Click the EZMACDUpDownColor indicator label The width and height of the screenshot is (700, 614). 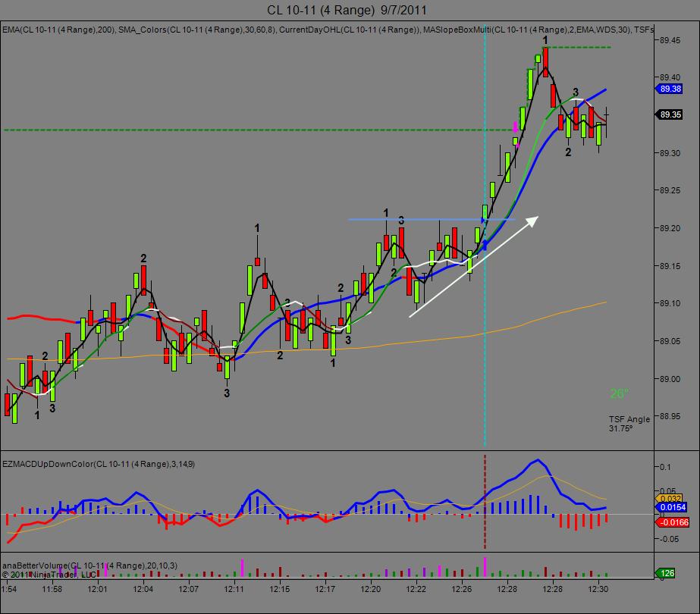(99, 464)
